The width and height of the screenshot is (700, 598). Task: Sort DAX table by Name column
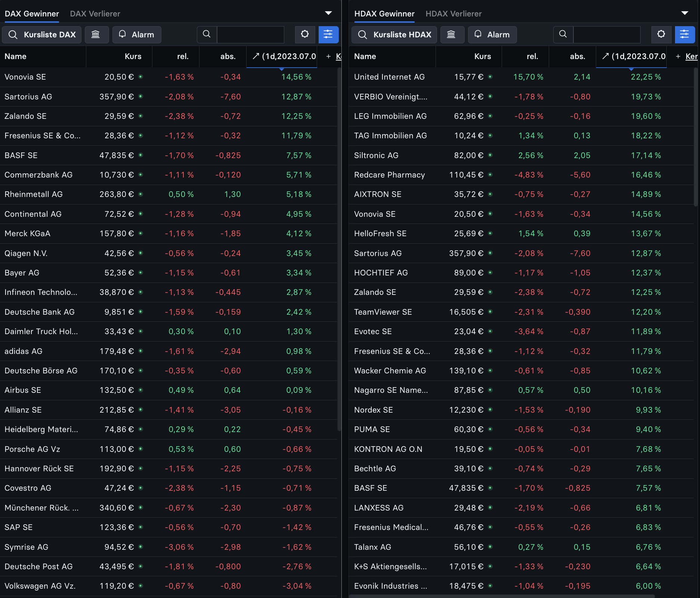43,56
